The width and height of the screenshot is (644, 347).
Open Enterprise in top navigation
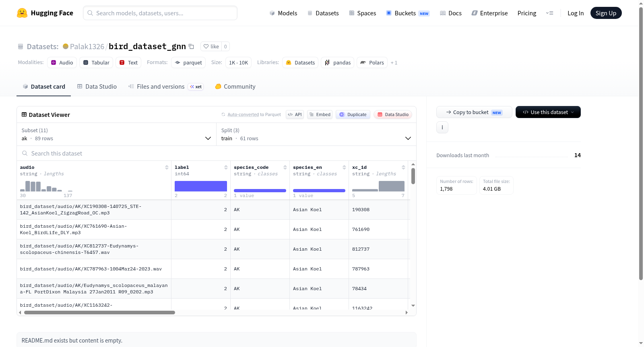pyautogui.click(x=489, y=13)
